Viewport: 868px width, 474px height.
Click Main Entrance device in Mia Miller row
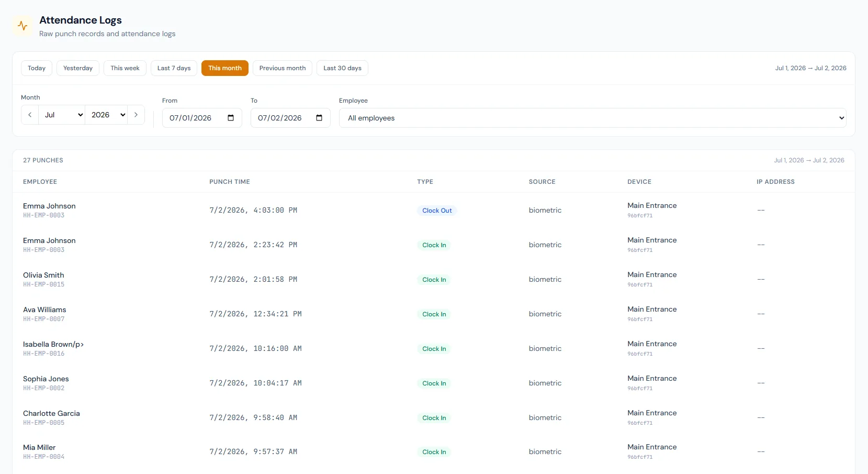click(652, 447)
